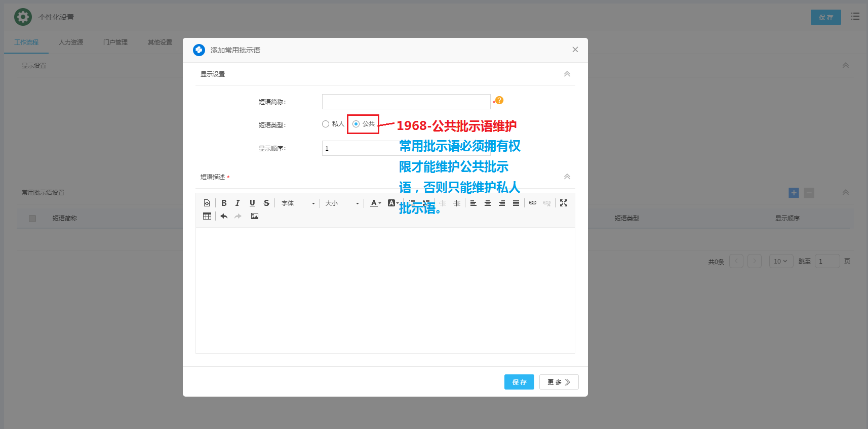
Task: Open the 门户管理 tab
Action: (115, 42)
